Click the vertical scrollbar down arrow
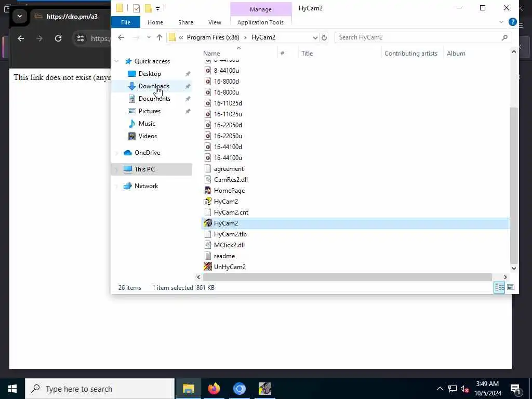 click(514, 268)
